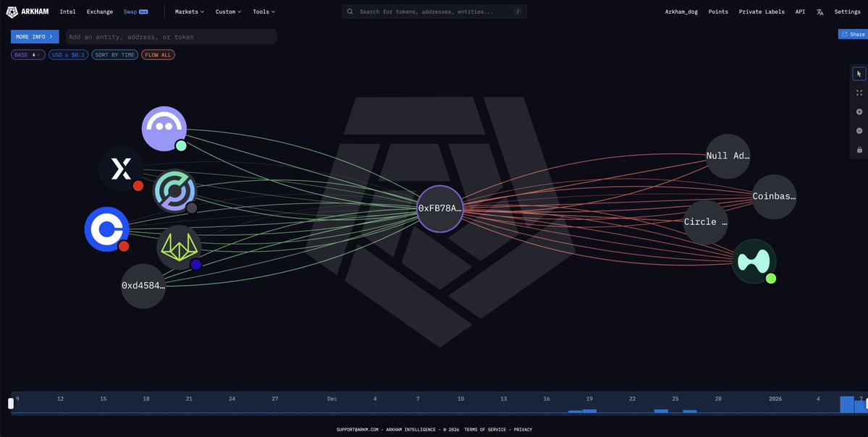
Task: Select the central 0xFB78A node
Action: click(x=439, y=208)
